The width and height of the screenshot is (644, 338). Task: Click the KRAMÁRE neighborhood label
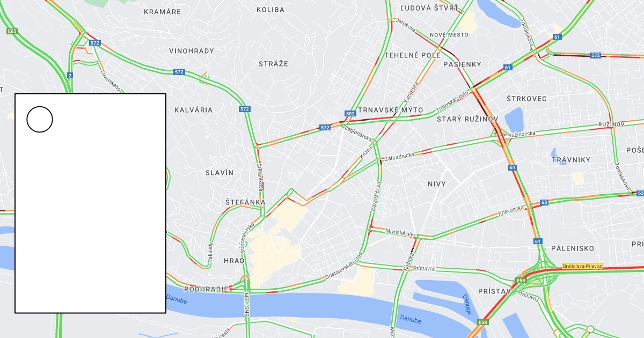pos(162,11)
